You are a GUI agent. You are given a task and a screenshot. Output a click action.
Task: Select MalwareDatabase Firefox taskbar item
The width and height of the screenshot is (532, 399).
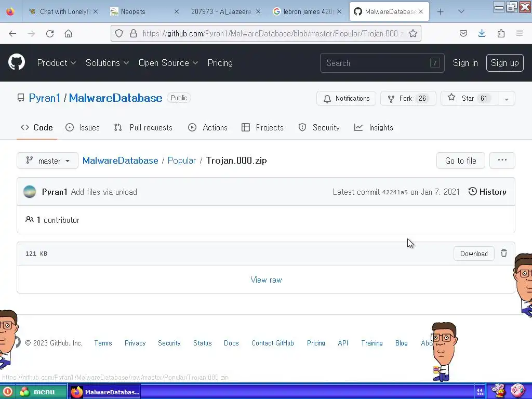tap(105, 392)
